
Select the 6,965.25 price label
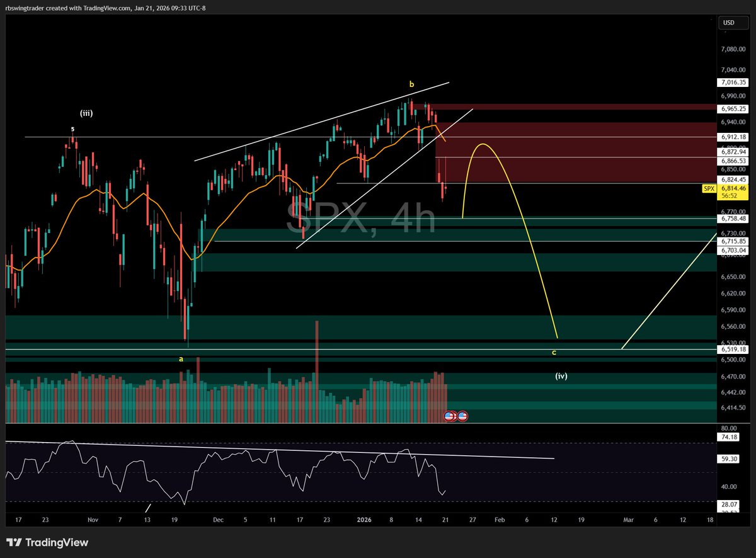(733, 108)
